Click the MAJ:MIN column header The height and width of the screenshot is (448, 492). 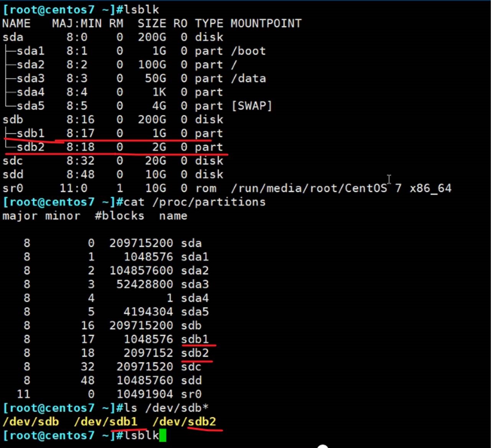tap(77, 24)
